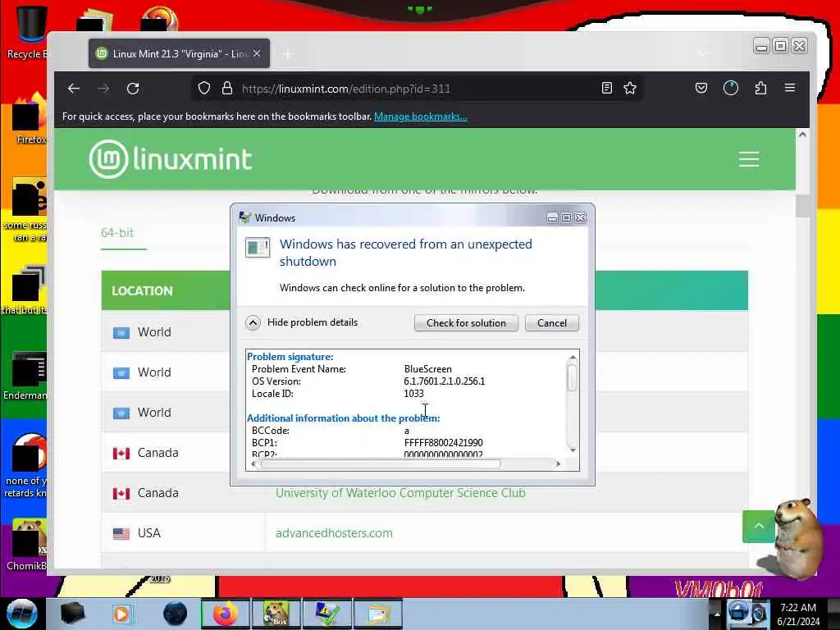Open tracking protection shield in address bar
The image size is (840, 630).
pos(204,89)
